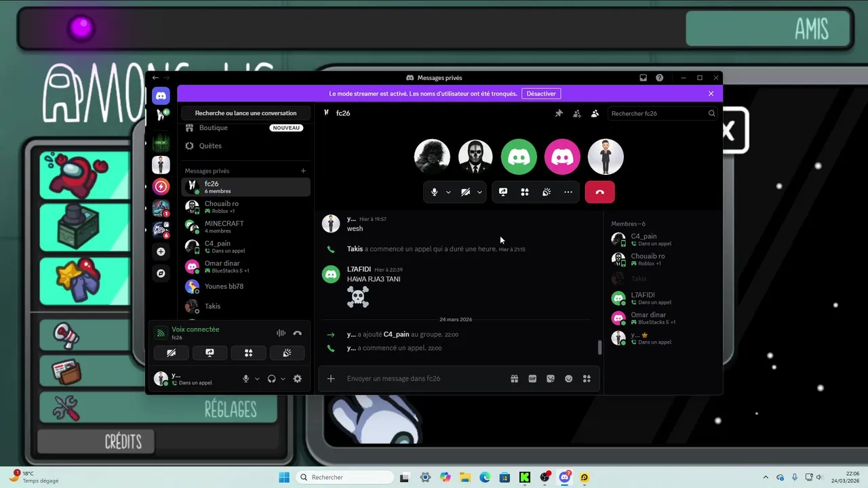Open Discord home direct messages icon
This screenshot has width=868, height=488.
click(161, 96)
